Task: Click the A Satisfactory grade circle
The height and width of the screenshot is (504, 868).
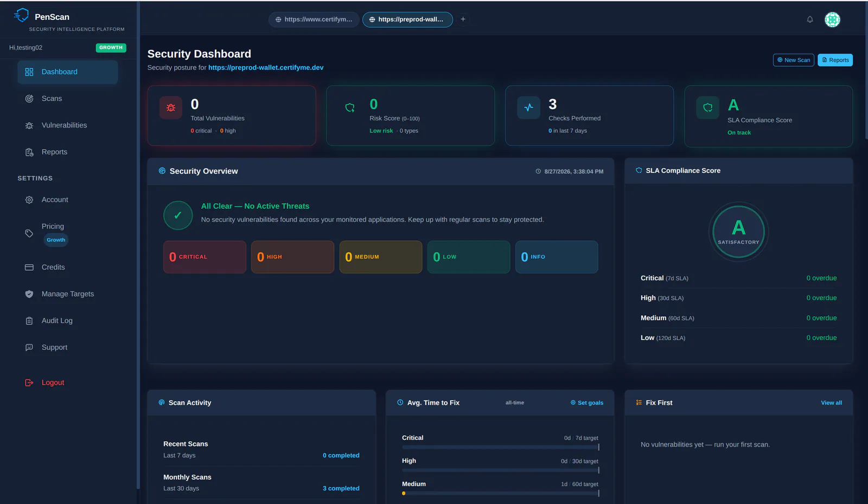Action: click(x=738, y=232)
